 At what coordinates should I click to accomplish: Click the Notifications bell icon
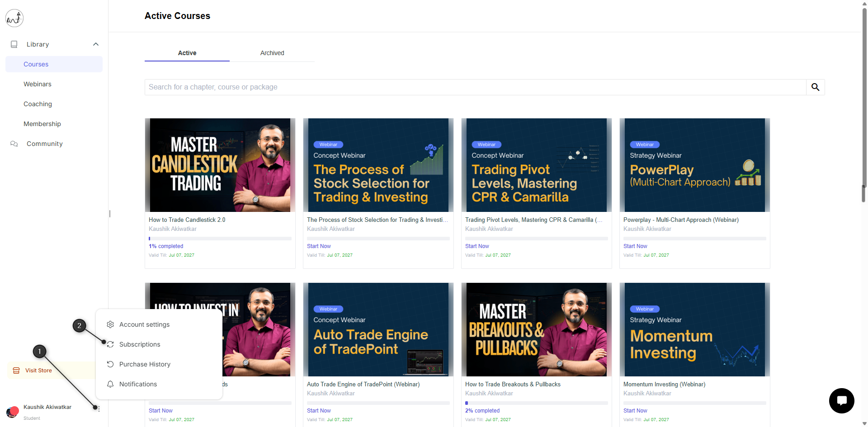[x=110, y=384]
